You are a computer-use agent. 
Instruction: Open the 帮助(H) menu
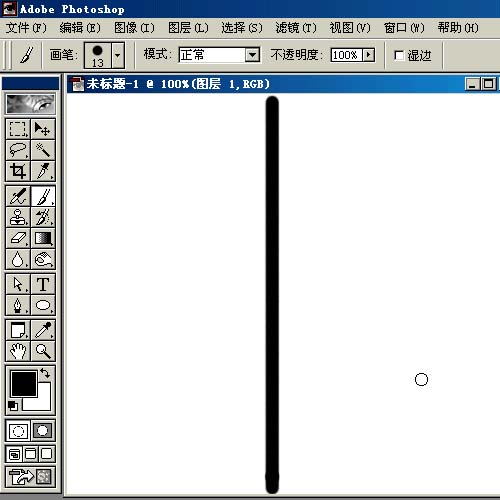click(x=458, y=28)
